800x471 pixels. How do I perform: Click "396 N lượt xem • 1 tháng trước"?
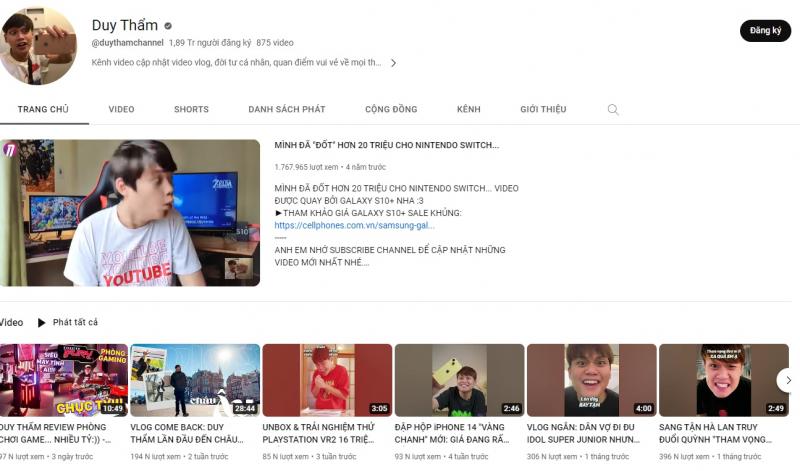(710, 456)
